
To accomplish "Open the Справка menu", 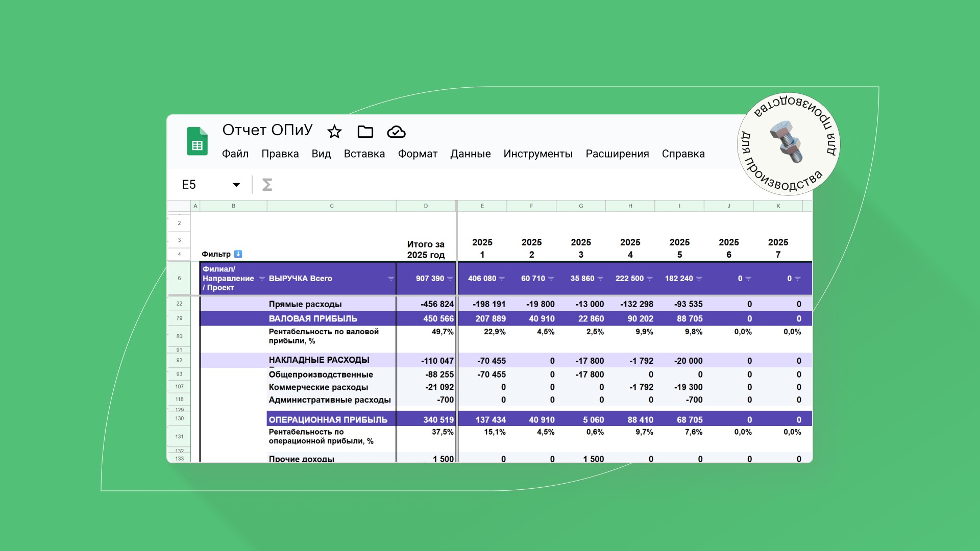I will click(683, 154).
